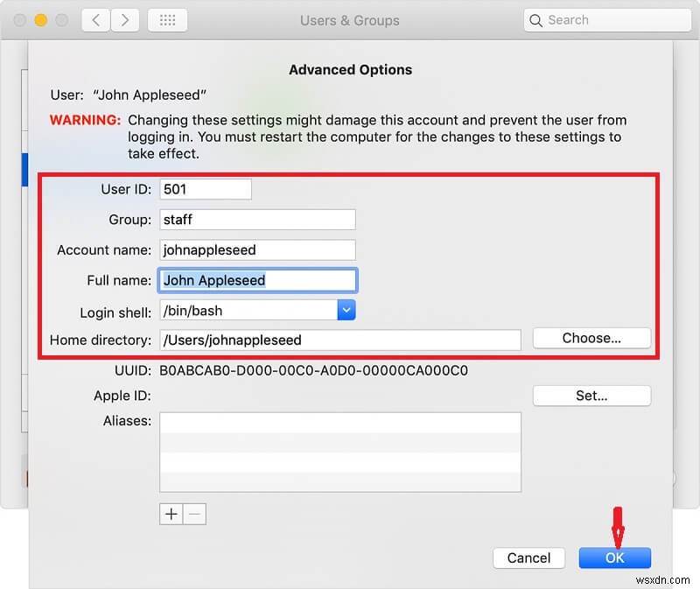Click the Choose button for Home directory

coord(591,338)
